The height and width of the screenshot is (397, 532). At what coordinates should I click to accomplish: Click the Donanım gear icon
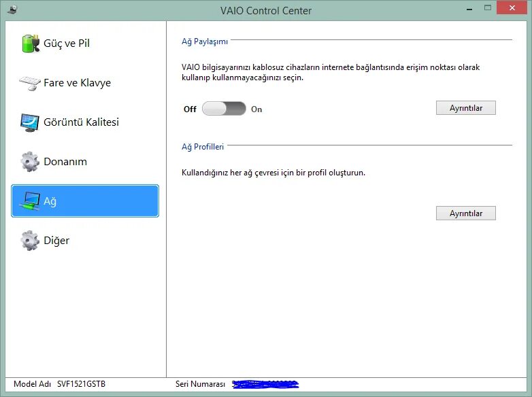pos(30,162)
